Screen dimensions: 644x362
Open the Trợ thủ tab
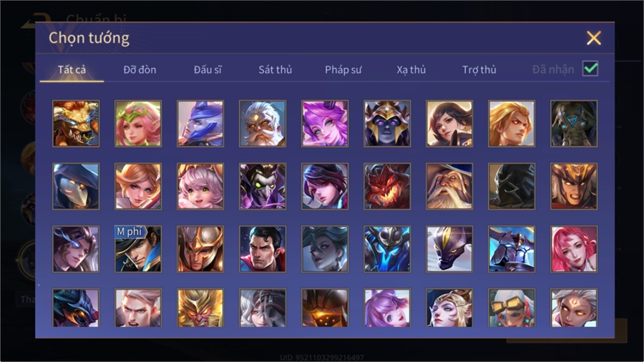point(479,70)
